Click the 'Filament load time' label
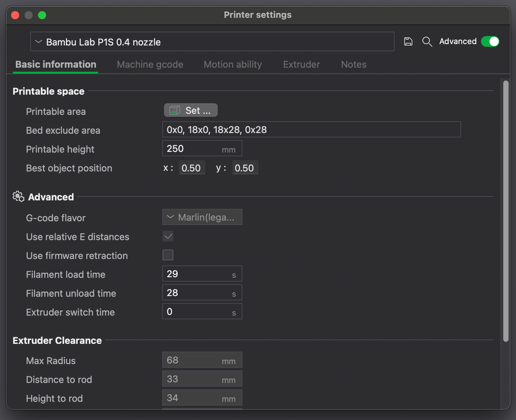Image resolution: width=516 pixels, height=420 pixels. [66, 274]
